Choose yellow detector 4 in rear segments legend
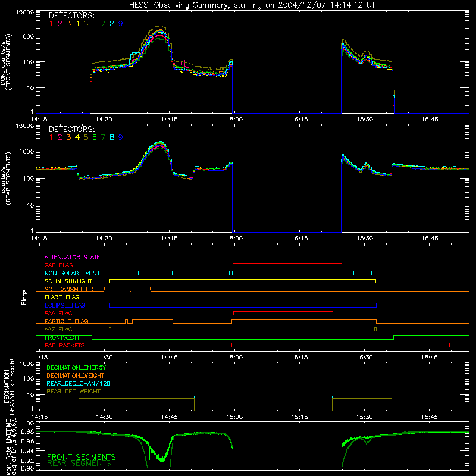This screenshot has width=476, height=476. point(77,137)
